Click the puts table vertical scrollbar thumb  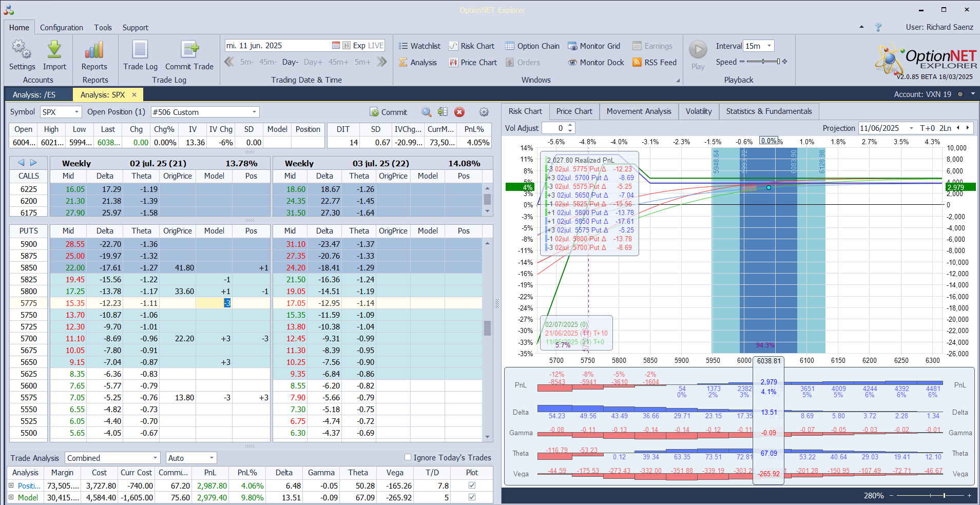pyautogui.click(x=487, y=327)
